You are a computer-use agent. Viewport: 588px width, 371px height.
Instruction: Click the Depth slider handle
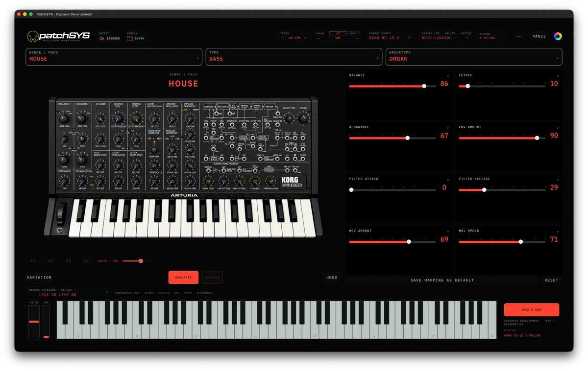tap(141, 261)
